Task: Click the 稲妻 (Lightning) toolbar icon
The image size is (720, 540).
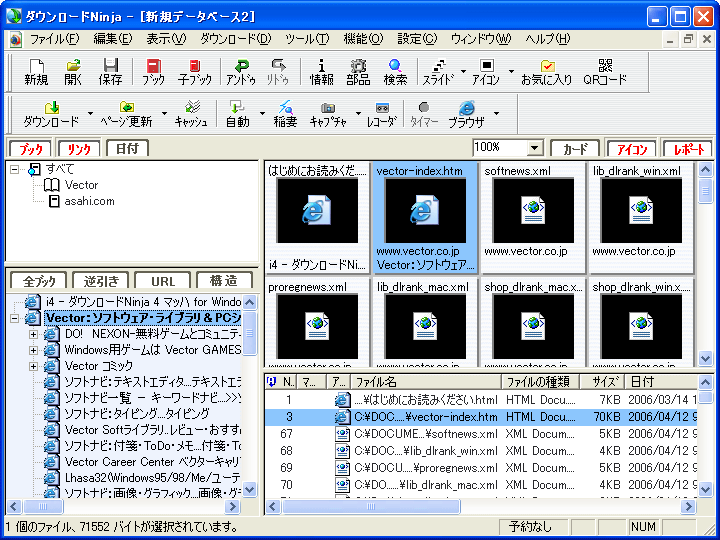Action: [x=285, y=114]
